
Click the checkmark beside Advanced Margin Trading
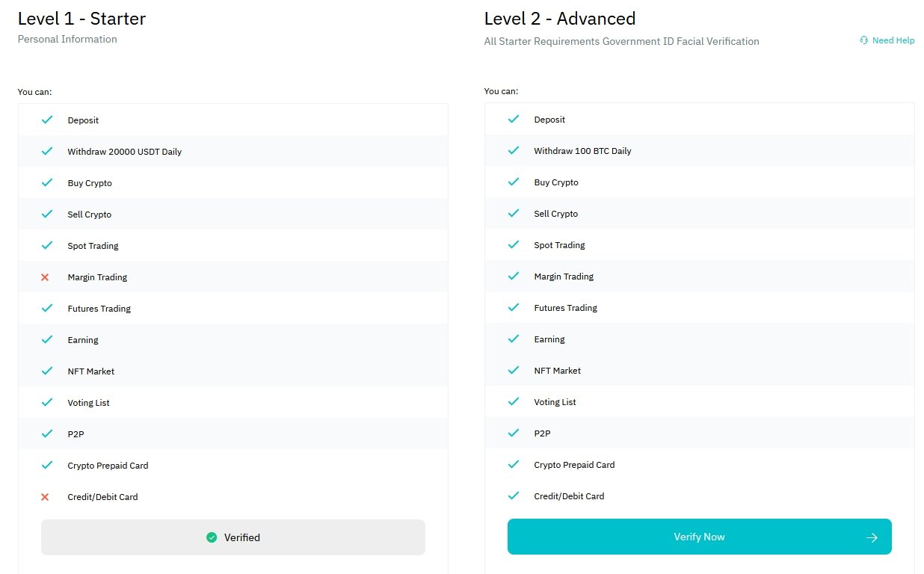click(x=514, y=276)
